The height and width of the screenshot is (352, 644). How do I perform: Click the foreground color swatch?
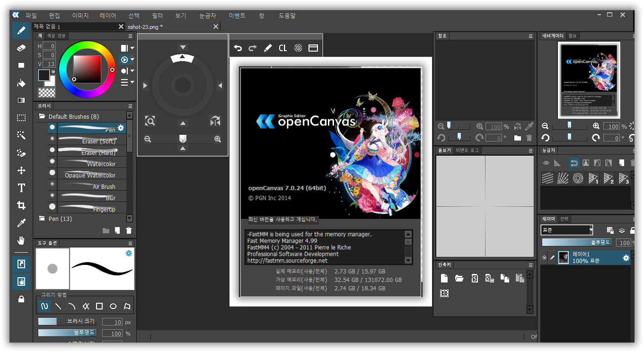44,75
